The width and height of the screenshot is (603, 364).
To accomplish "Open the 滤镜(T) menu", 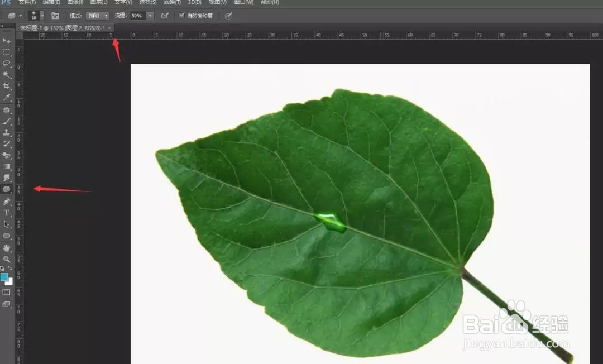I will coord(172,2).
